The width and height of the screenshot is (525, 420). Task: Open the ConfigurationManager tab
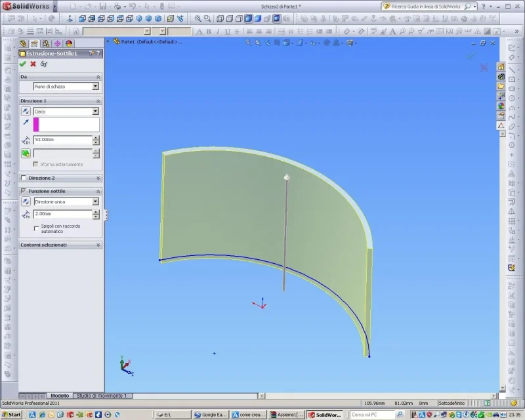46,43
